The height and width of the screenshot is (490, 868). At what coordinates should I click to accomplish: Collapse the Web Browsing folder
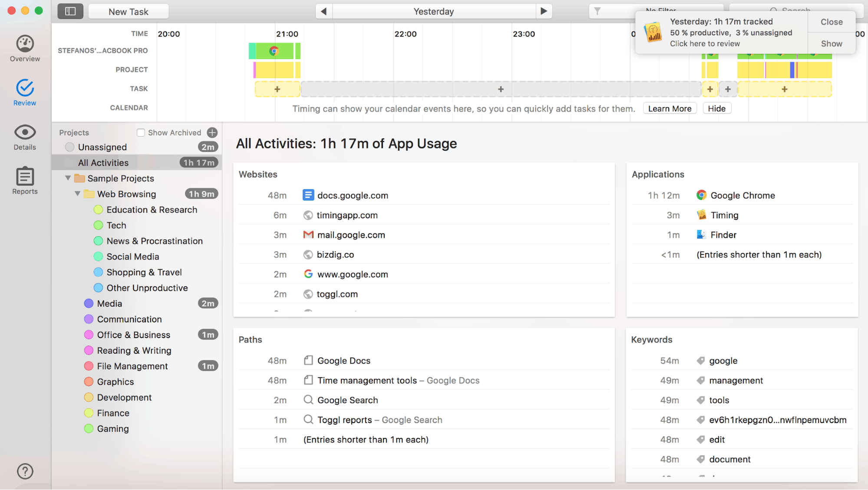[77, 194]
